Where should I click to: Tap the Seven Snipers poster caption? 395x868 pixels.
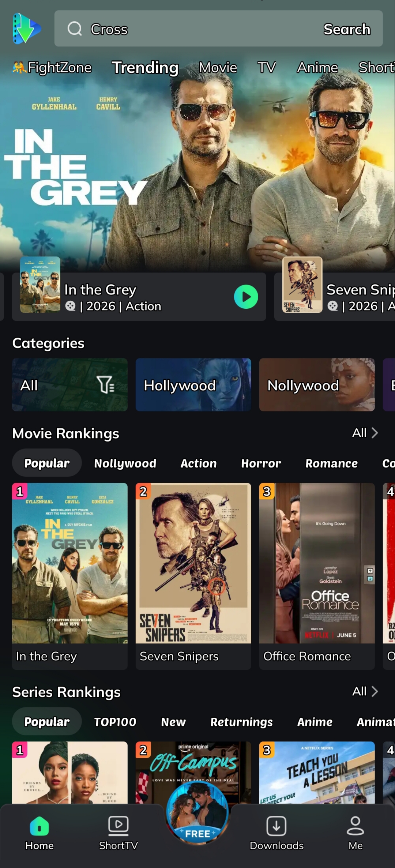pyautogui.click(x=179, y=656)
